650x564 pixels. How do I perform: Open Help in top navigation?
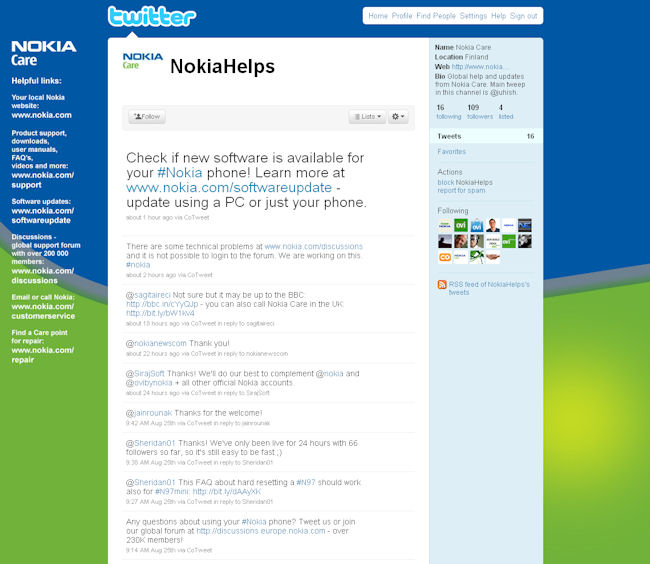(x=498, y=16)
